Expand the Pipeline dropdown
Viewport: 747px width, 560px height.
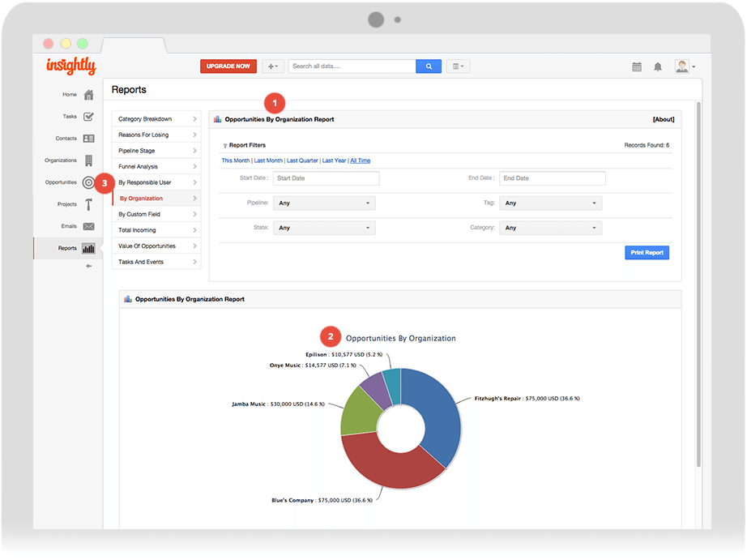[x=324, y=203]
